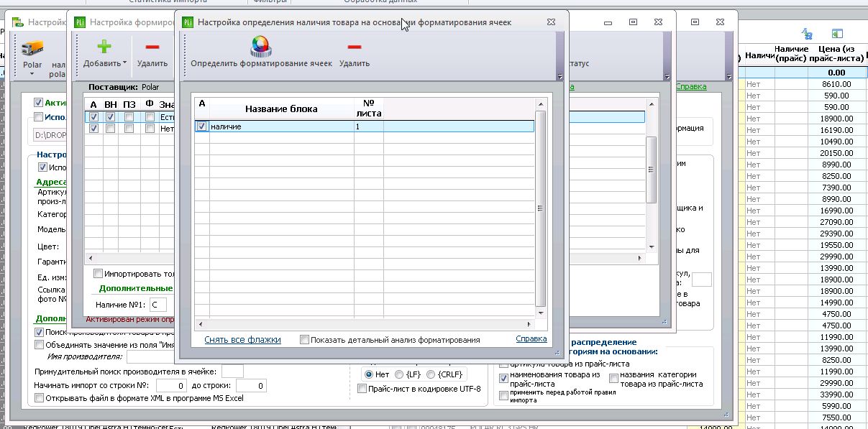
Task: Click the 'Цена (из прайс-листа)' column header
Action: click(836, 53)
